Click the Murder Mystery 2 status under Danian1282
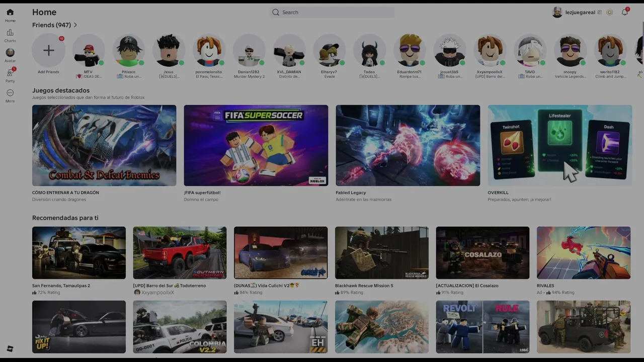644x362 pixels. click(x=249, y=76)
